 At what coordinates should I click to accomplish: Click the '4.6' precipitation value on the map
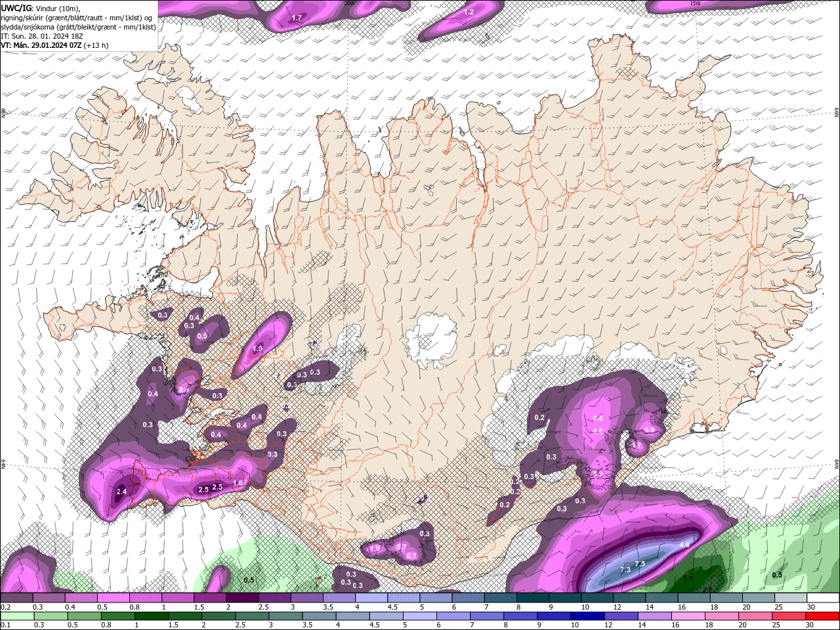click(x=684, y=545)
